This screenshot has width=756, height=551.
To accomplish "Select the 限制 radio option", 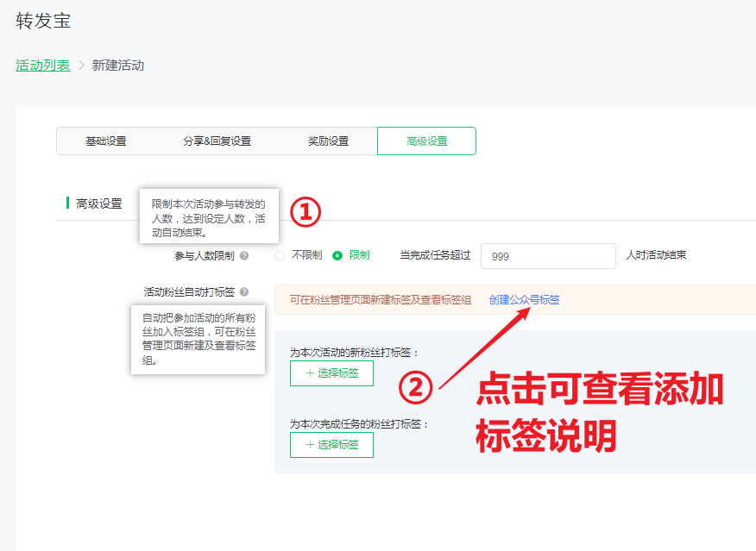I will (x=337, y=255).
